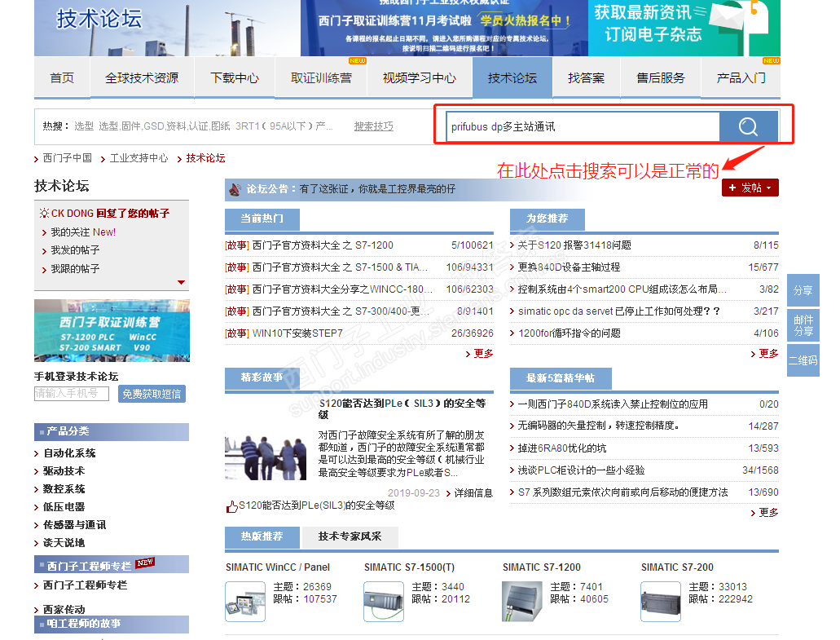This screenshot has height=640, width=840.
Task: Open the 首页 navigation tab
Action: (62, 77)
